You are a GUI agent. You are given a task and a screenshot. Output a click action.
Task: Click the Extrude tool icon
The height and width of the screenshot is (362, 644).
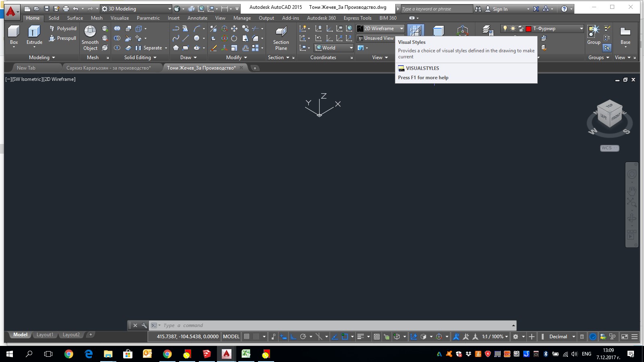pos(34,32)
